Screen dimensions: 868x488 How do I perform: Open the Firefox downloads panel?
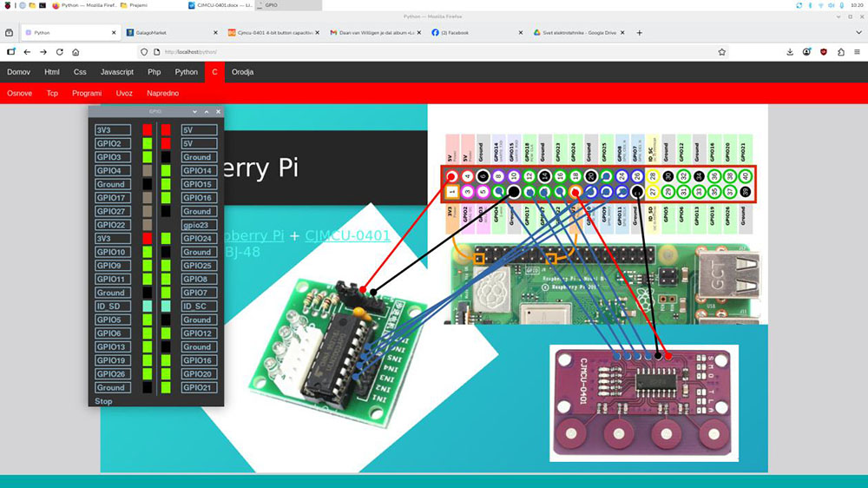[790, 52]
